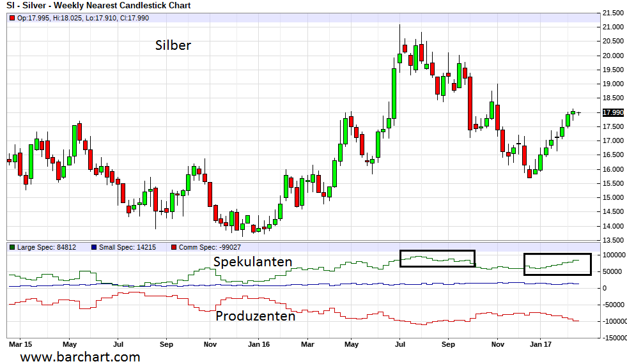Click the blue Small Spec legend square

coord(94,247)
